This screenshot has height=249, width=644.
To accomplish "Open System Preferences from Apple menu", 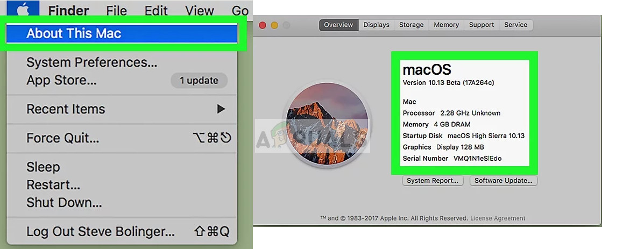I will coord(91,63).
